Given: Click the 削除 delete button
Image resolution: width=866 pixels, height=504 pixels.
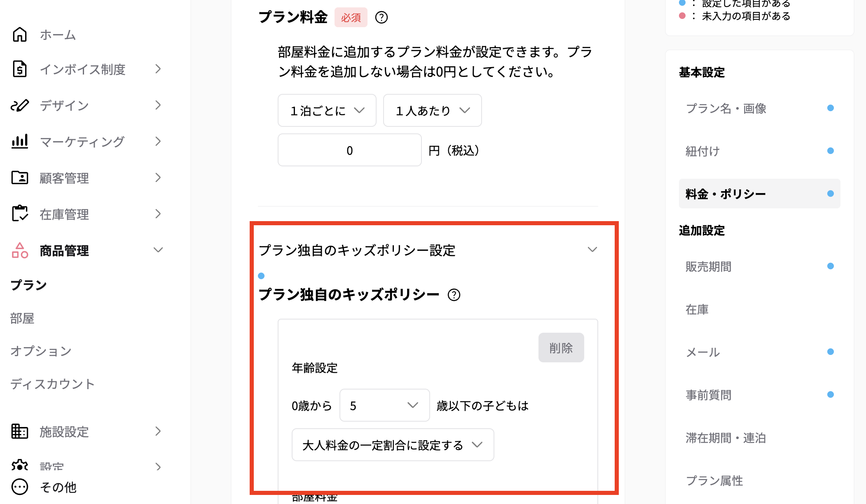Looking at the screenshot, I should [x=561, y=347].
